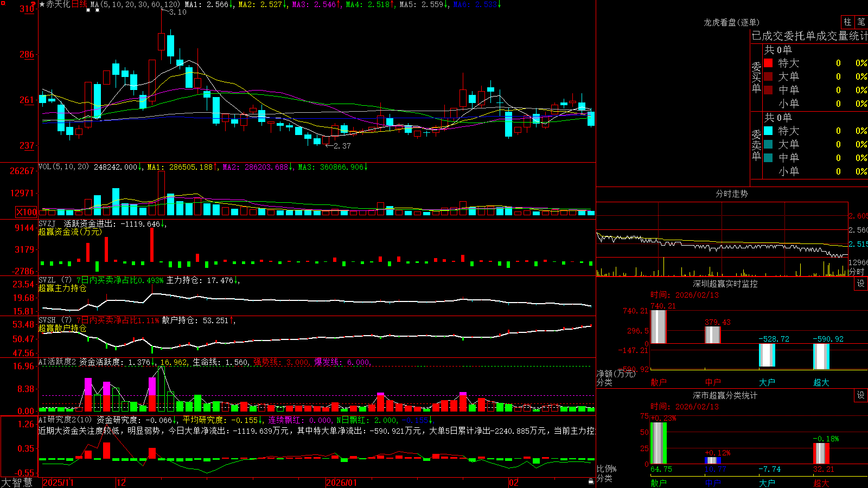Click the 龙虎看盘(逐单) panel title
The height and width of the screenshot is (488, 868).
pos(731,22)
